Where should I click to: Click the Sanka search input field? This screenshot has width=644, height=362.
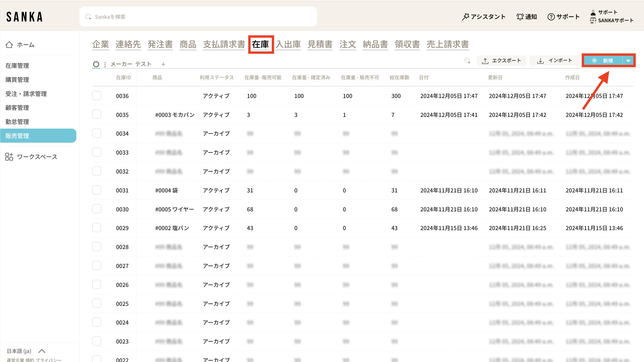coord(198,17)
